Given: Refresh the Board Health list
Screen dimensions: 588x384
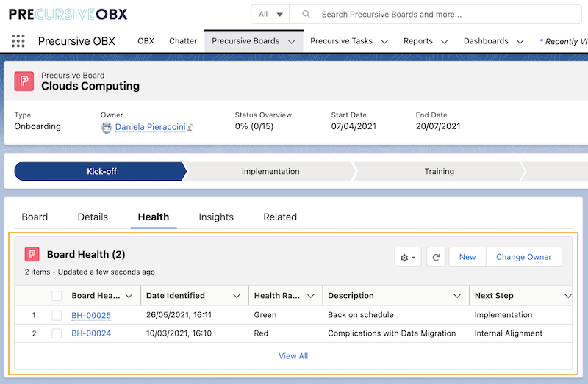Looking at the screenshot, I should tap(436, 257).
